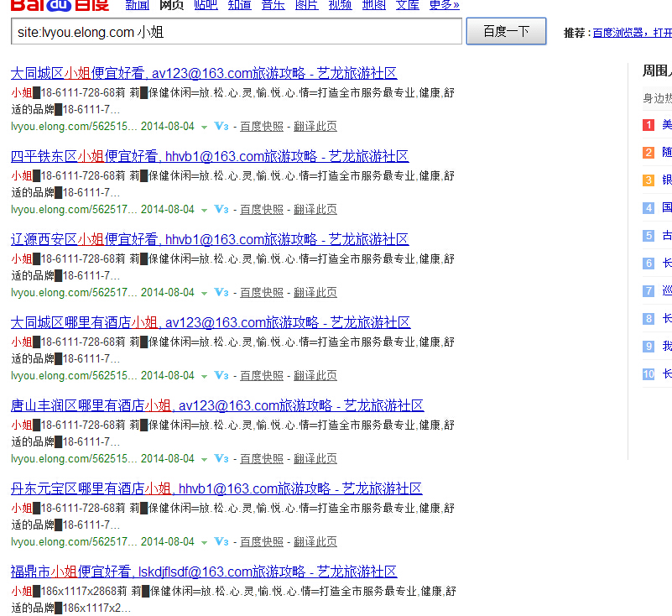This screenshot has height=616, width=672.
Task: Expand the green arrow on the first 大同城区 result
Action: pyautogui.click(x=204, y=127)
